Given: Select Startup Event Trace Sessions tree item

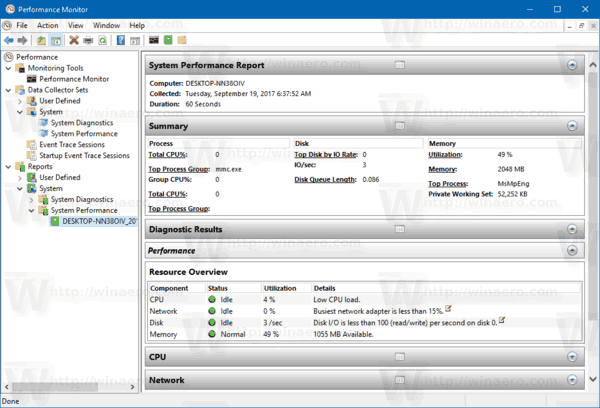Looking at the screenshot, I should click(x=84, y=155).
